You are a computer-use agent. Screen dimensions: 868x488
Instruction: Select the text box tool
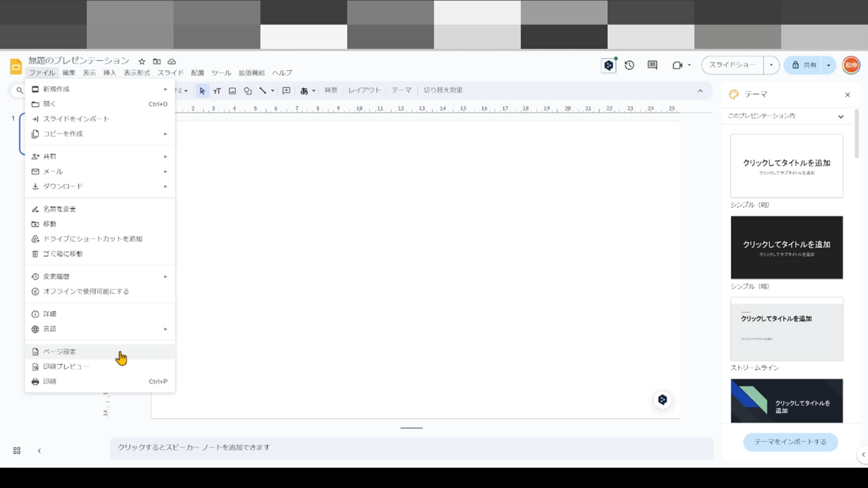pyautogui.click(x=217, y=90)
